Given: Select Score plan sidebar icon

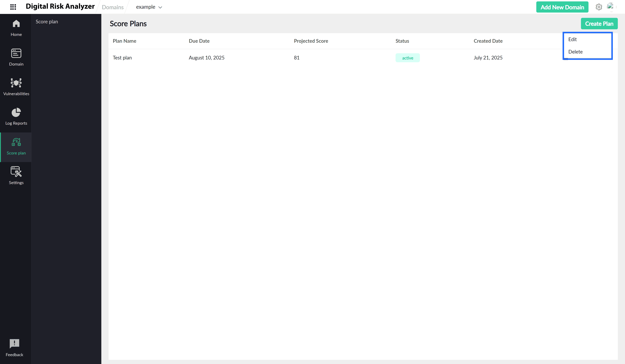Looking at the screenshot, I should [16, 142].
